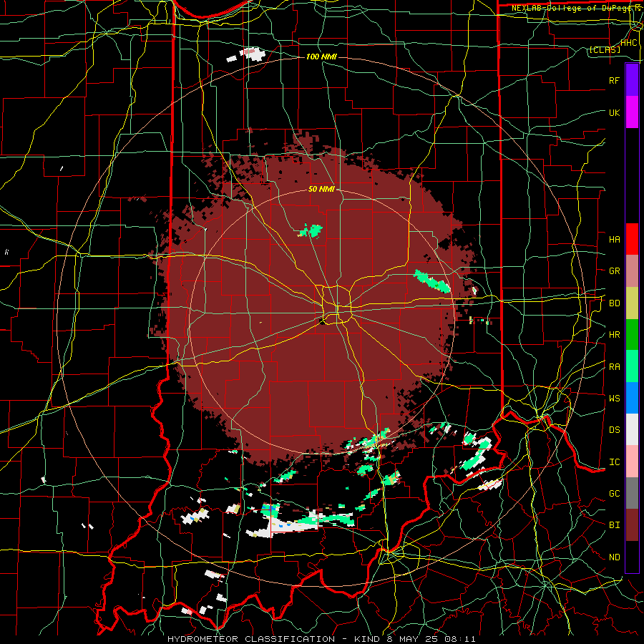Click the 50 NMI range ring label
The width and height of the screenshot is (644, 644).
(321, 189)
